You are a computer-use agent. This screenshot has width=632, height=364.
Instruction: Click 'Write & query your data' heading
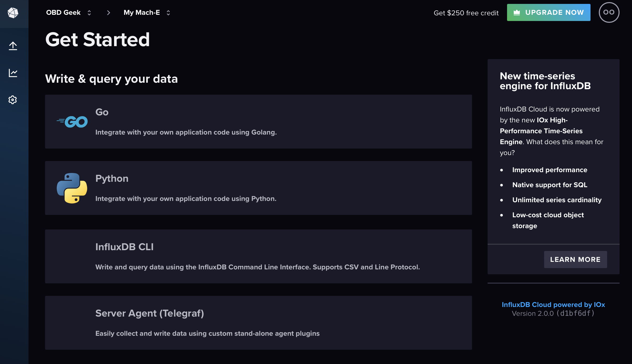pyautogui.click(x=111, y=79)
